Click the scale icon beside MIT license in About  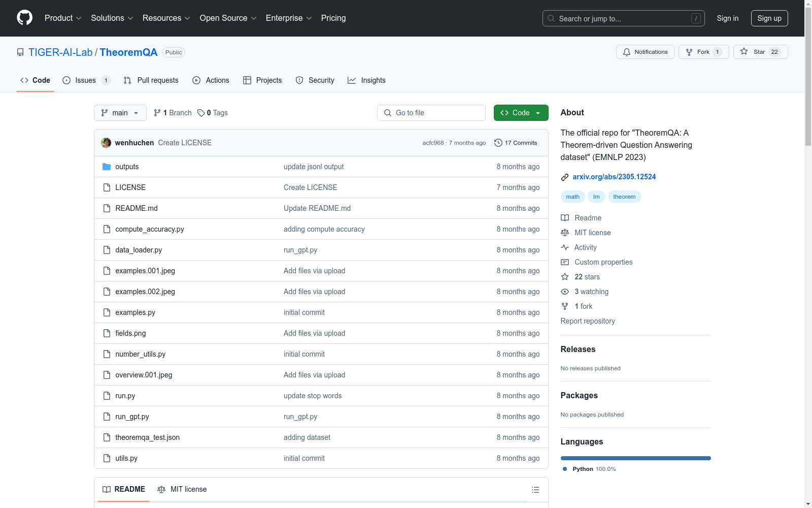click(565, 233)
